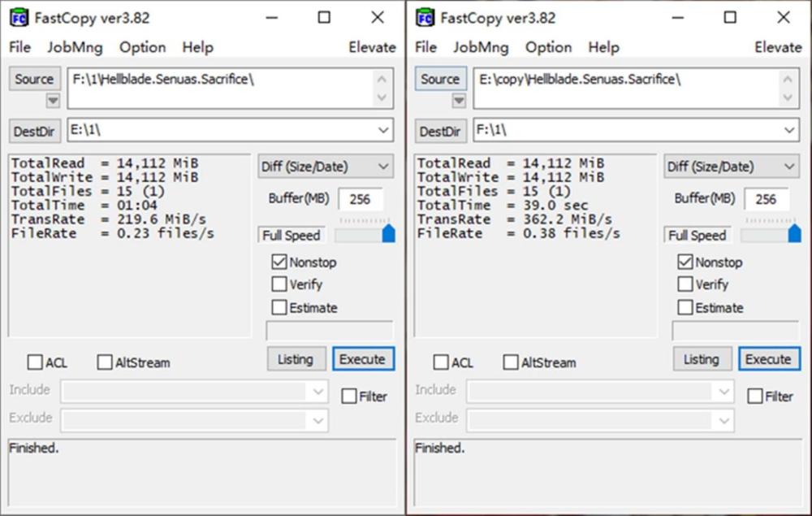Image resolution: width=812 pixels, height=516 pixels.
Task: Open File menu in right FastCopy window
Action: (x=425, y=47)
